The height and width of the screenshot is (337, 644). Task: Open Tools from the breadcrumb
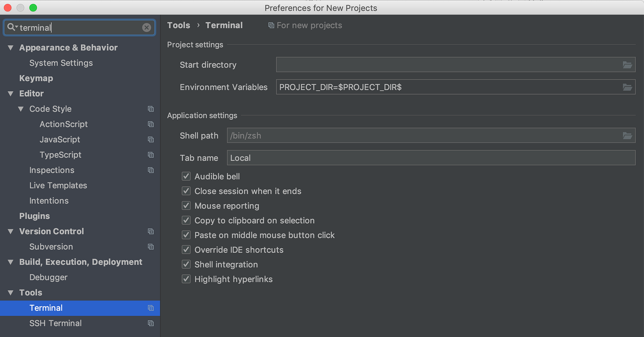[x=179, y=25]
